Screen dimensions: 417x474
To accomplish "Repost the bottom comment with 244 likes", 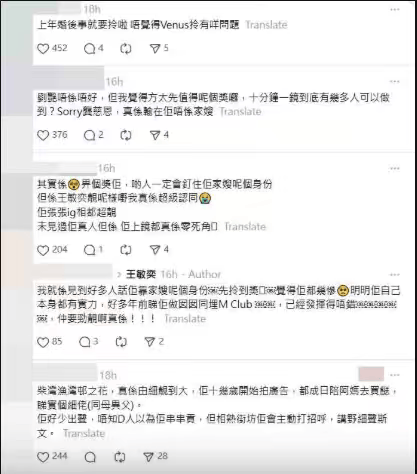I will [120, 457].
